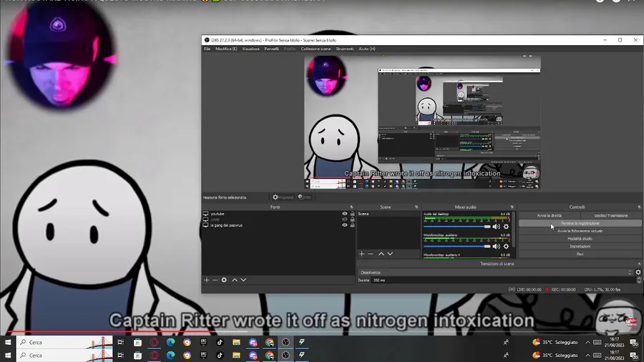
Task: Select the Scena entry in Scene list
Action: pos(388,214)
